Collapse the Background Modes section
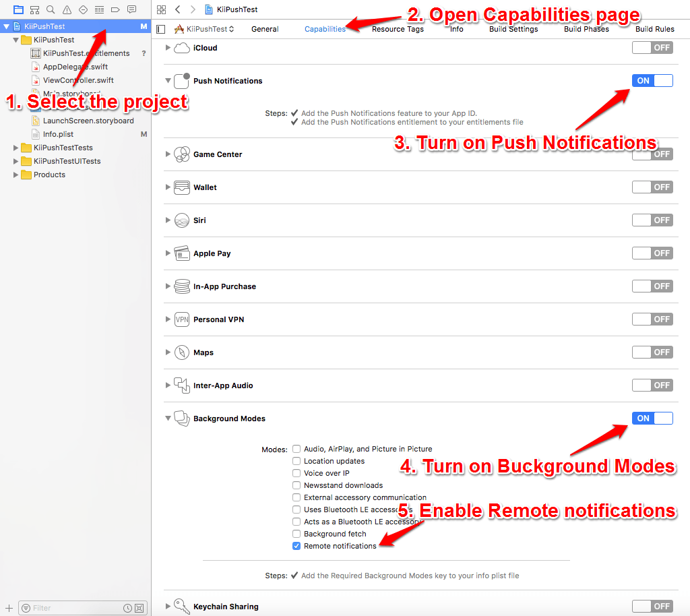This screenshot has width=690, height=616. pos(168,418)
